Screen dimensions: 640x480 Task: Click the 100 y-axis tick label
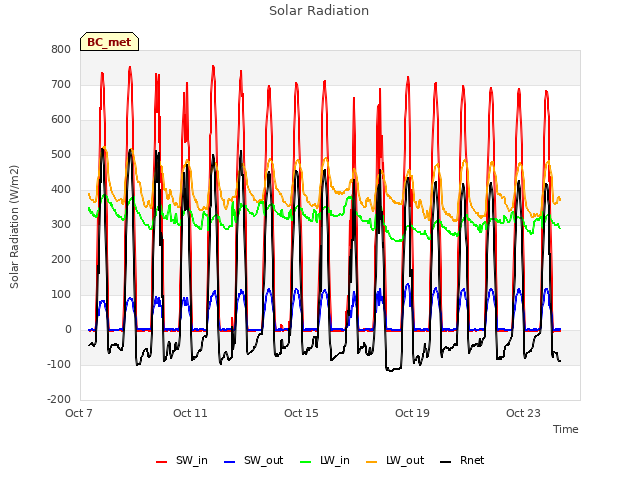(61, 295)
